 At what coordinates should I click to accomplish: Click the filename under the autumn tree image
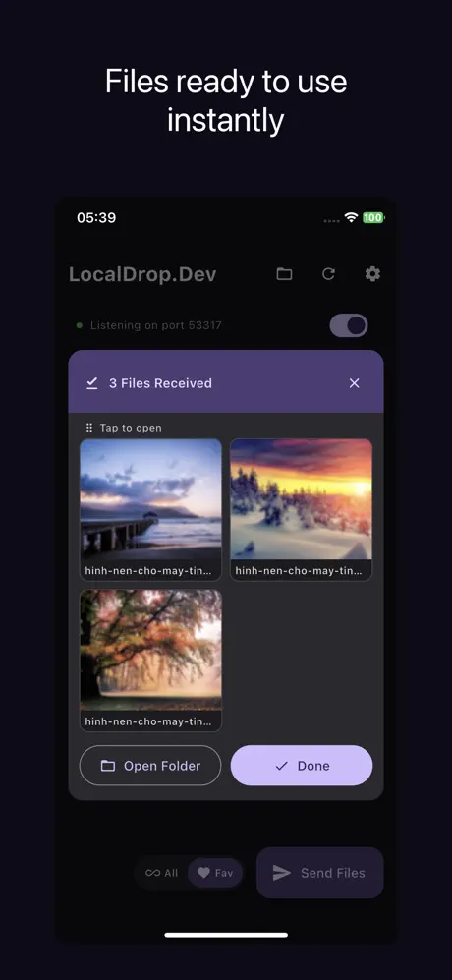tap(148, 721)
